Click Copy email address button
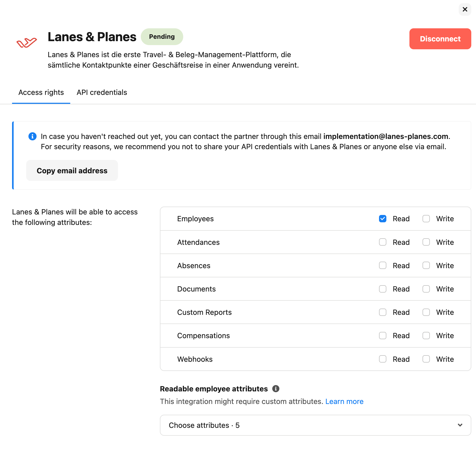Image resolution: width=476 pixels, height=453 pixels. pyautogui.click(x=72, y=170)
